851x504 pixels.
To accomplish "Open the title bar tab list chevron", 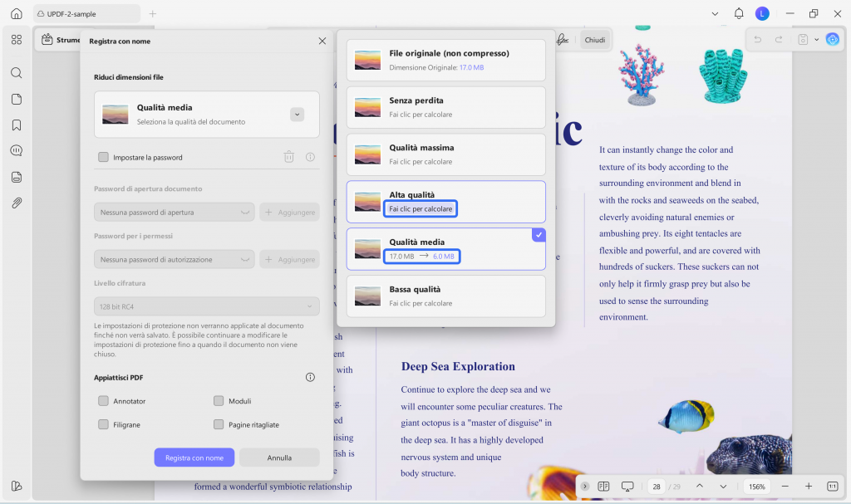I will tap(715, 13).
